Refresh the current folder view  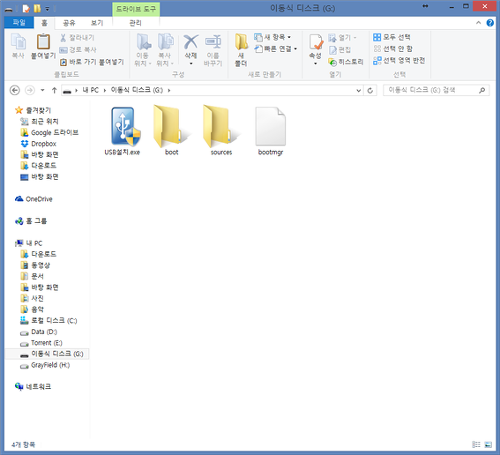coord(370,90)
